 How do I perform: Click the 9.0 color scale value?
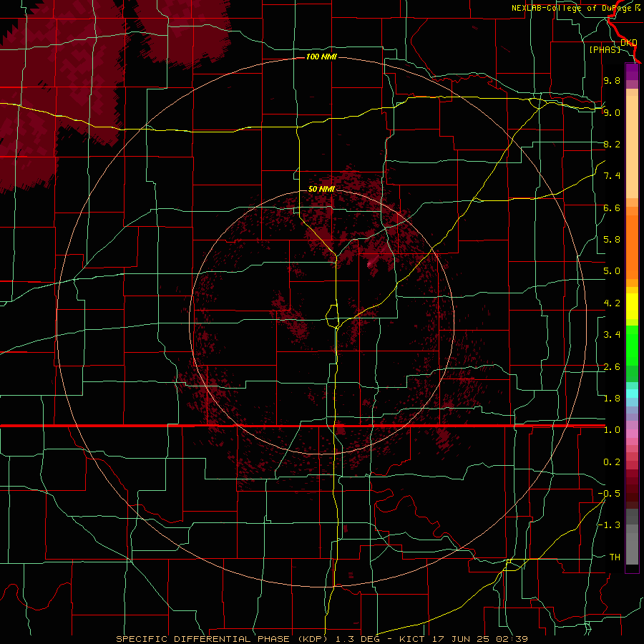612,112
